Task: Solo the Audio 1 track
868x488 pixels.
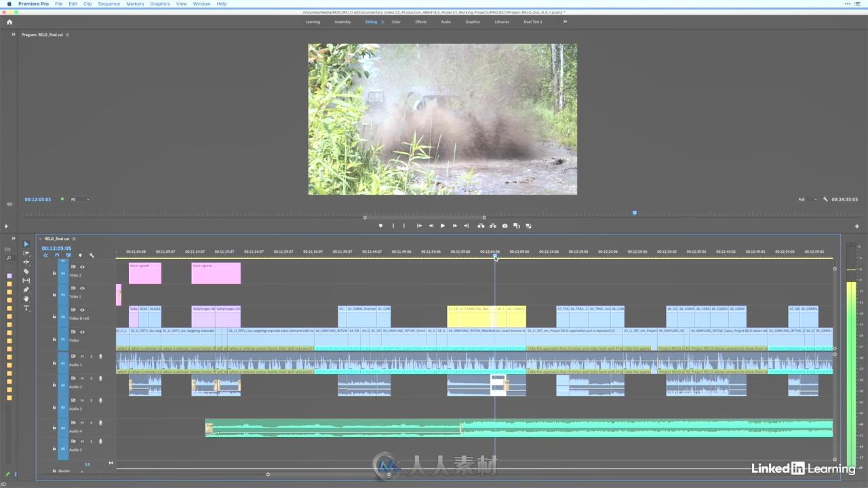Action: (x=91, y=357)
